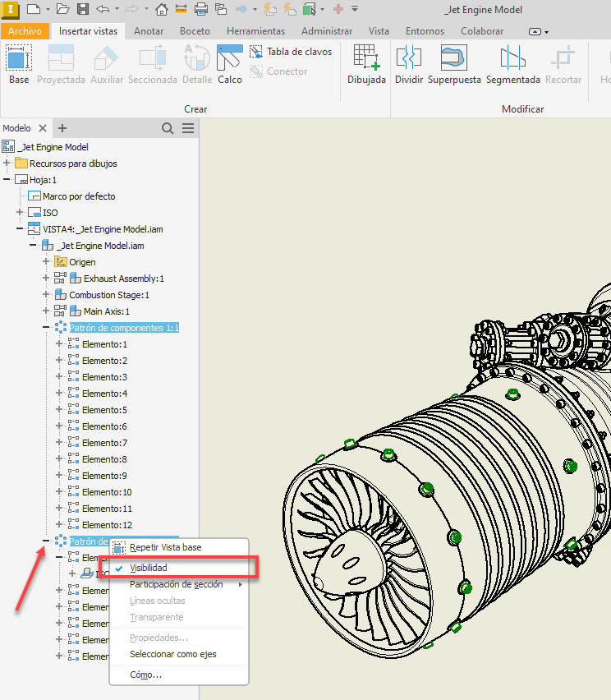Image resolution: width=611 pixels, height=700 pixels.
Task: Click the search icon in Modelo panel
Action: click(x=168, y=128)
